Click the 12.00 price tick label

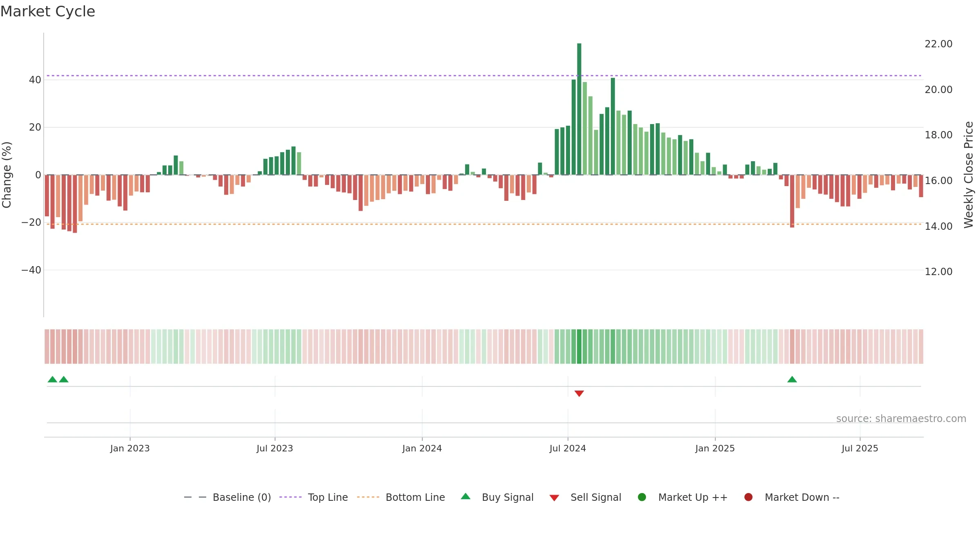938,272
